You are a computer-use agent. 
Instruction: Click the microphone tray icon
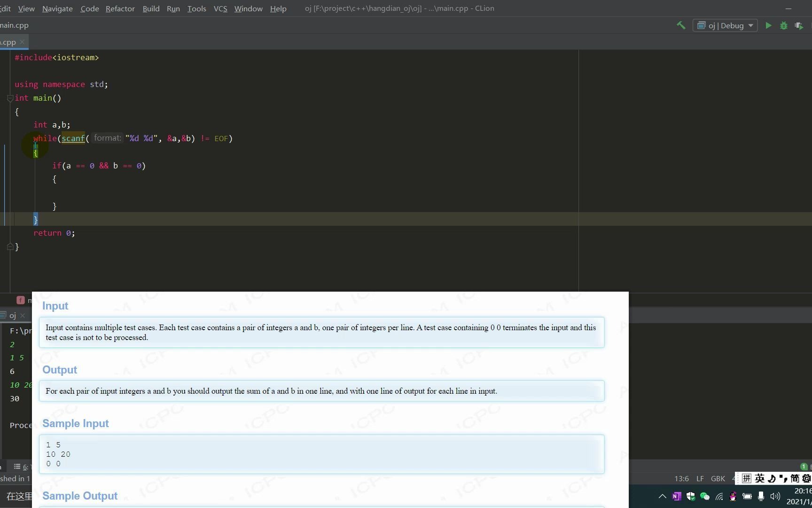[x=761, y=496]
